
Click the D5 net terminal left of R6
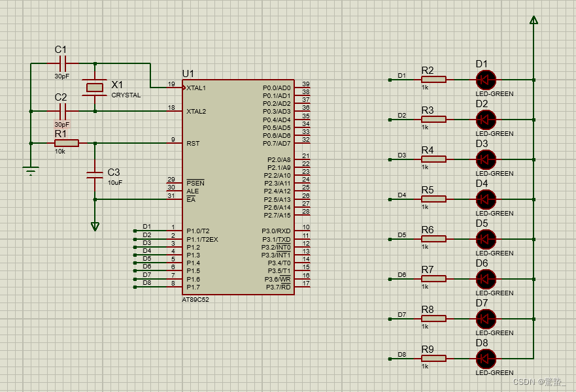coord(390,239)
